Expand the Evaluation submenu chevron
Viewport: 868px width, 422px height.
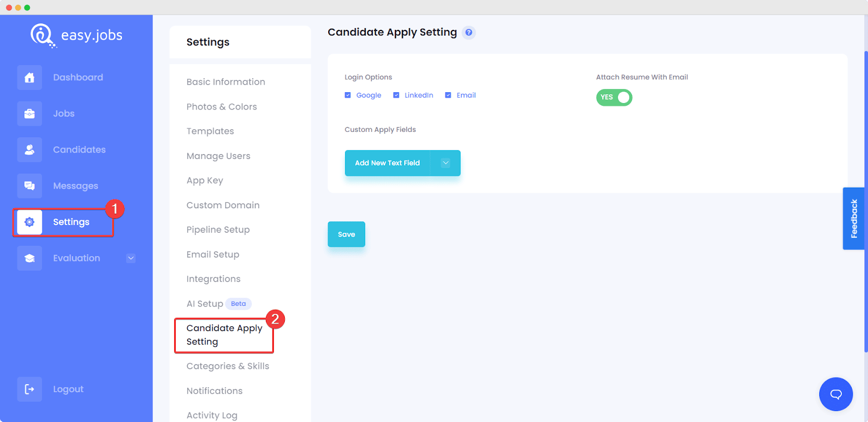131,258
